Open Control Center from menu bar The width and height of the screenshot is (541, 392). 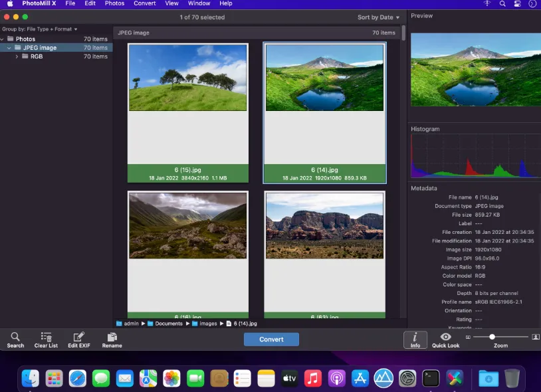pos(517,3)
